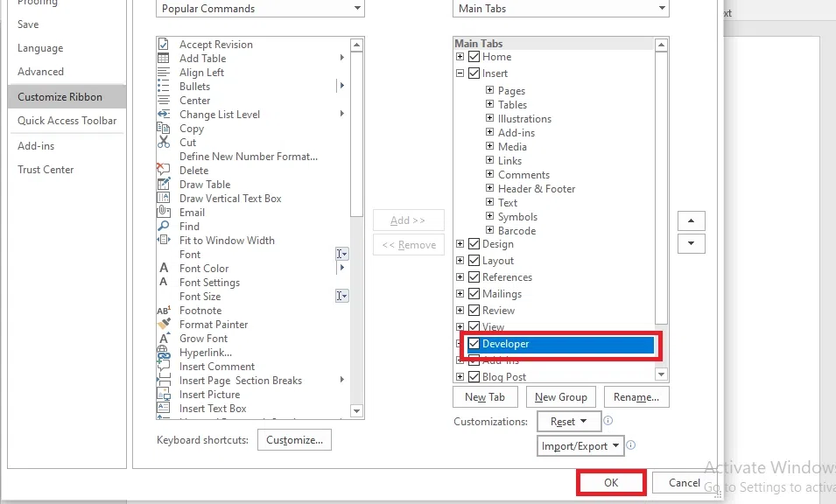Screen dimensions: 836x504
Task: Click the OK button
Action: pos(611,483)
